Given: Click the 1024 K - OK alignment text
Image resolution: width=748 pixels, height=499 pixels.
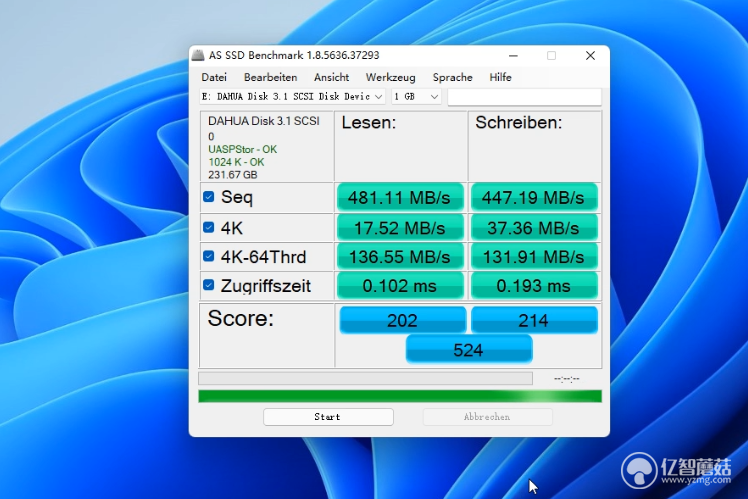Looking at the screenshot, I should [236, 162].
